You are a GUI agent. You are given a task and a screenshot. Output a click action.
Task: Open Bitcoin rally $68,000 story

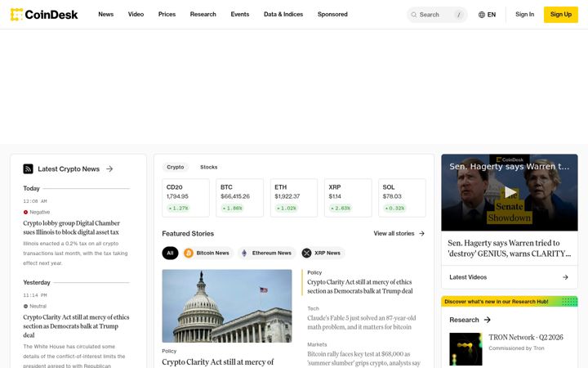[363, 359]
